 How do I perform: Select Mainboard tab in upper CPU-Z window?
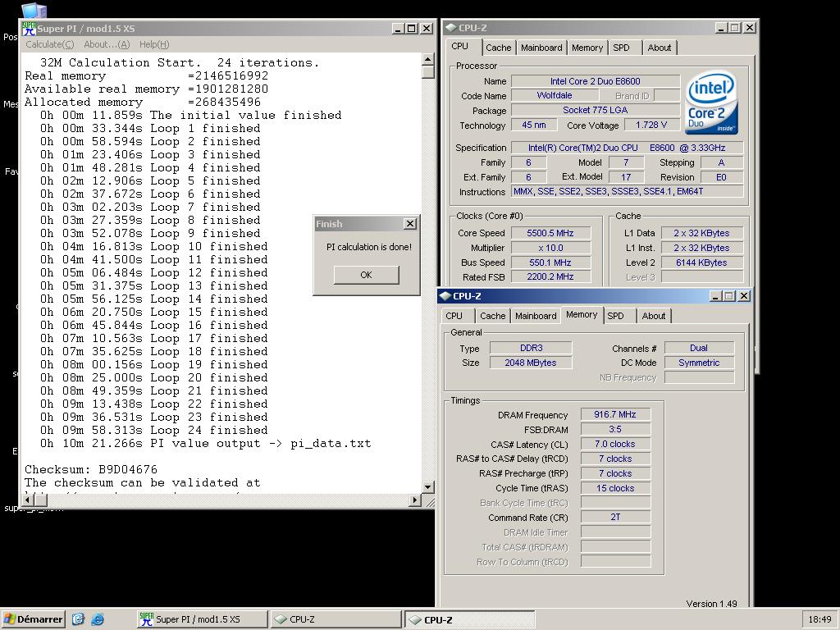541,48
